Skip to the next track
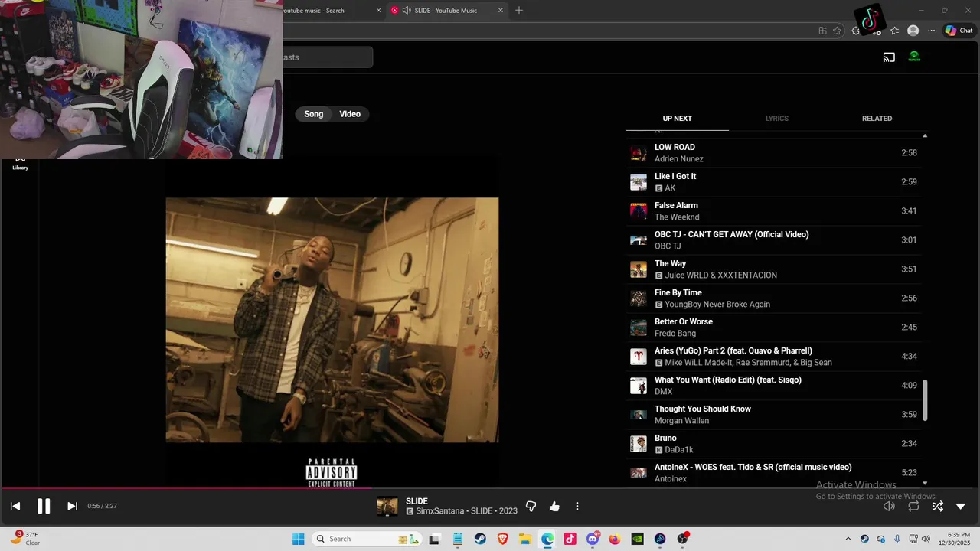This screenshot has height=551, width=980. point(72,506)
